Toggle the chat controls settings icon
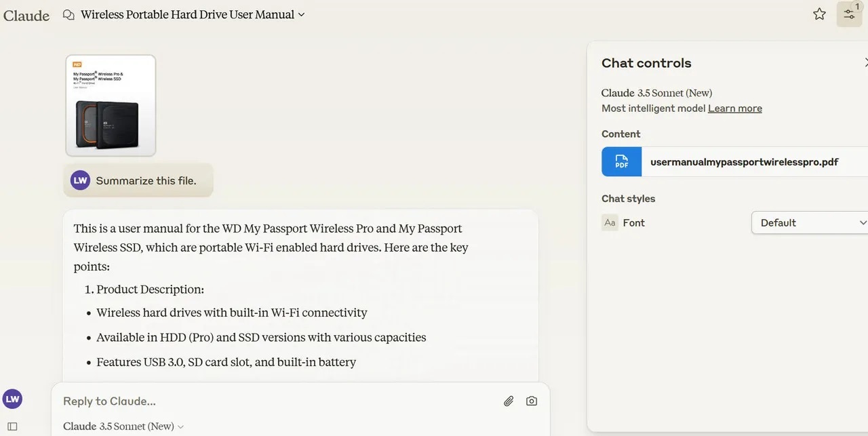Screen dimensions: 868x436 tap(848, 14)
